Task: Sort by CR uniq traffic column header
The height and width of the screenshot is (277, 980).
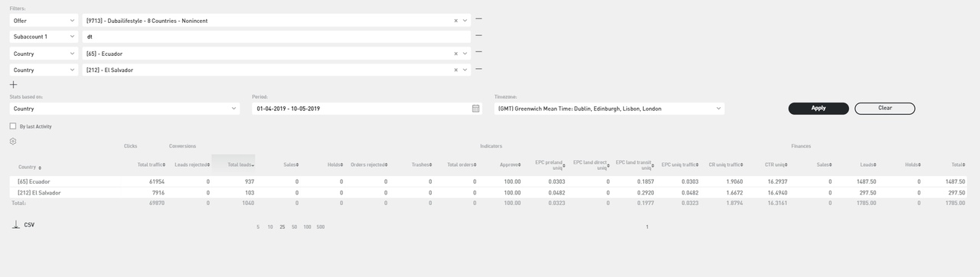Action: [725, 165]
